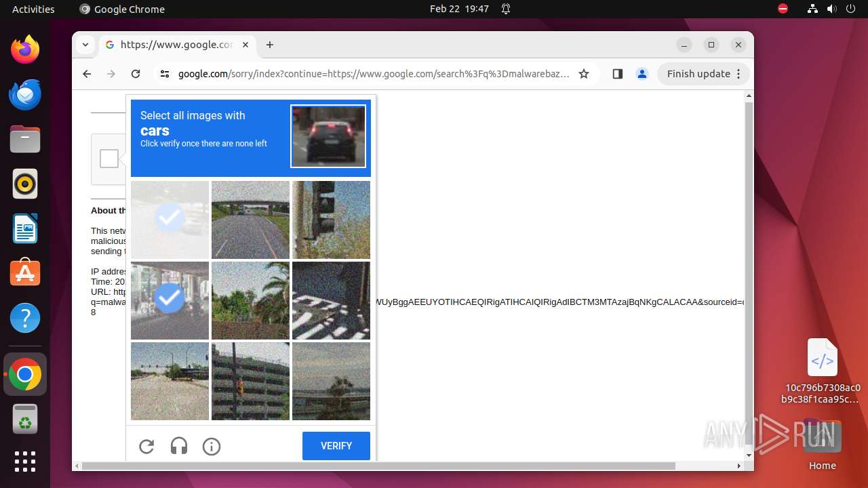
Task: Tick the reCAPTCHA checkbox behind the challenge
Action: click(x=109, y=159)
